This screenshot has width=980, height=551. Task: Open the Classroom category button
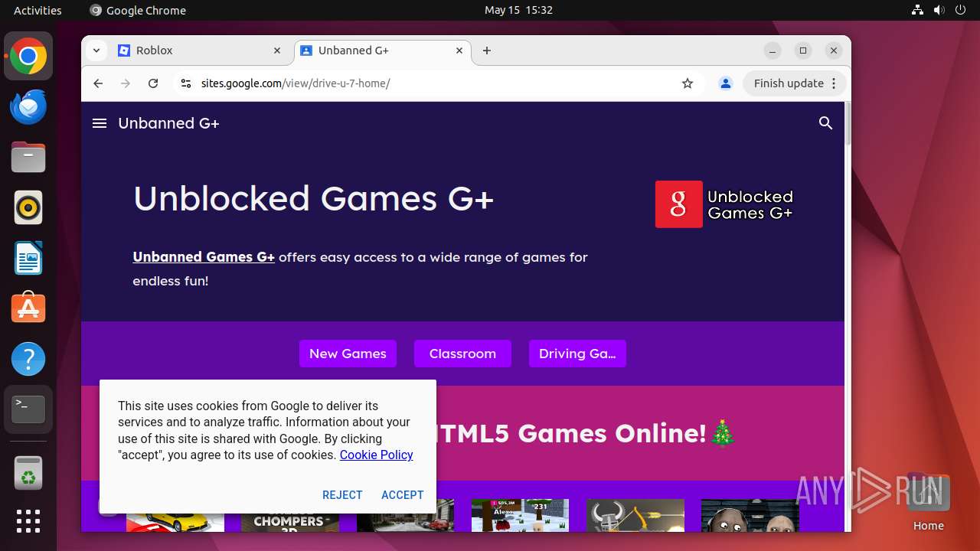[x=462, y=354]
